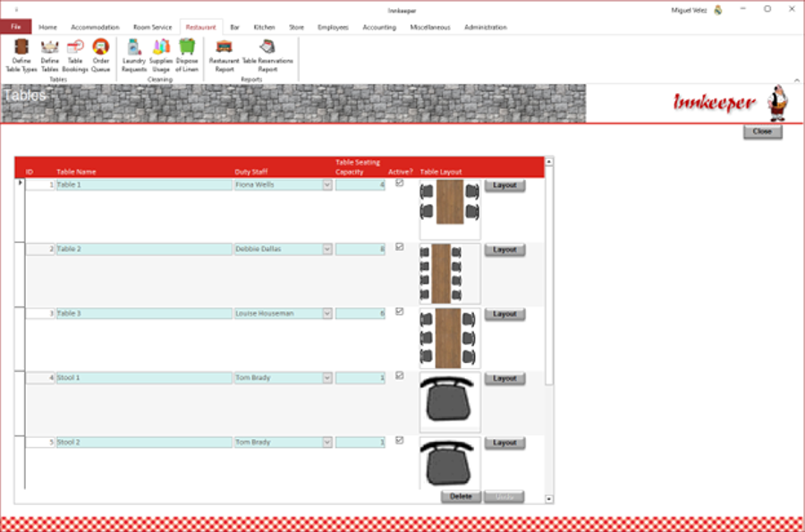
Task: Toggle Active checkbox for Table 3
Action: pos(400,311)
